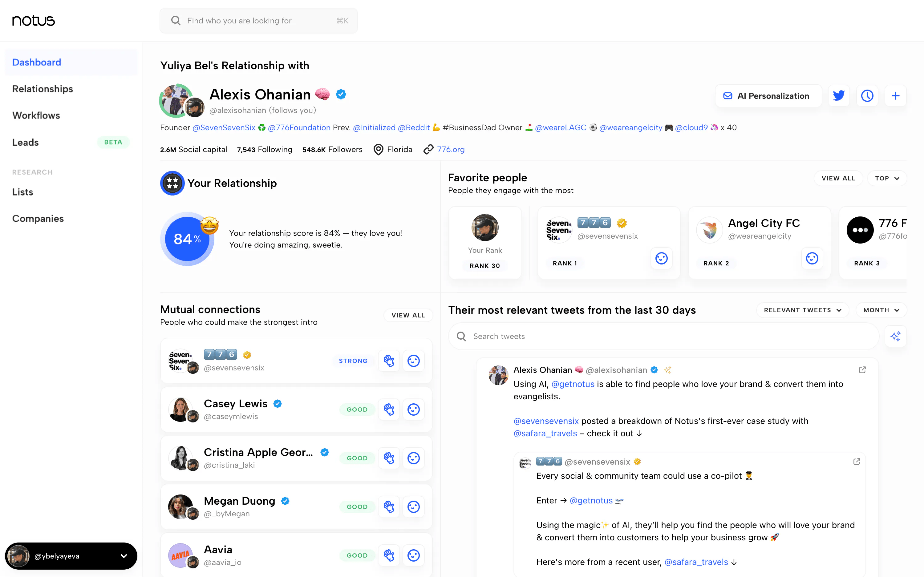The height and width of the screenshot is (577, 924).
Task: Click the smiley icon for Aavia
Action: coord(413,555)
